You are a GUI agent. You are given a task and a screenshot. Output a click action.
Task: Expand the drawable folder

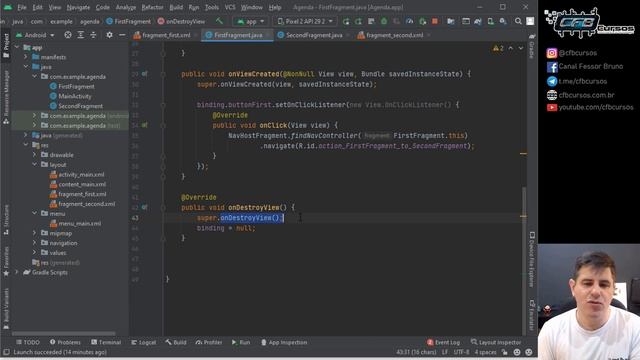[34, 155]
